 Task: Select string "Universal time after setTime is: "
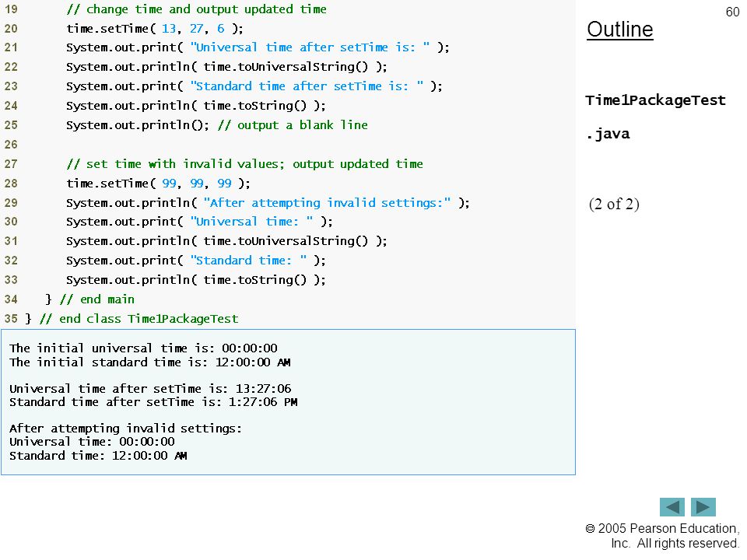click(310, 47)
